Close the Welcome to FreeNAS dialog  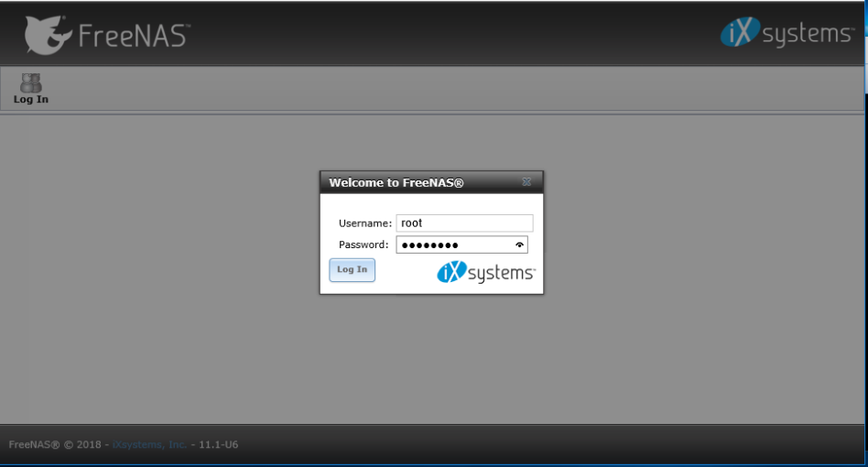[526, 181]
